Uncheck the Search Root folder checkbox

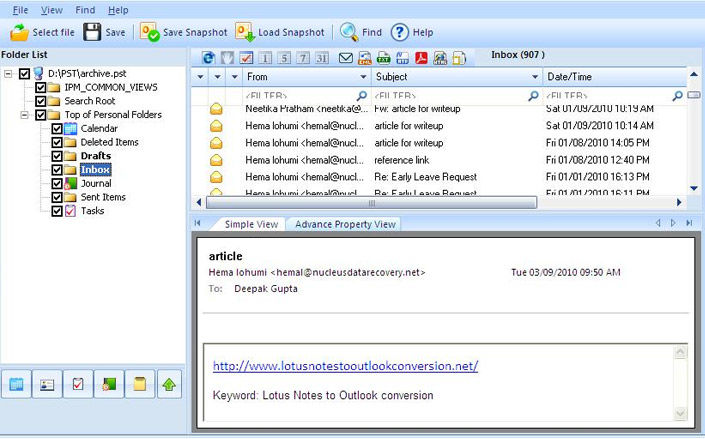click(40, 101)
